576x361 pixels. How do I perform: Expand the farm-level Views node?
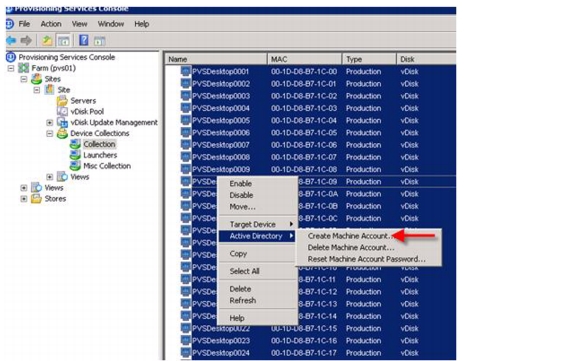point(24,188)
